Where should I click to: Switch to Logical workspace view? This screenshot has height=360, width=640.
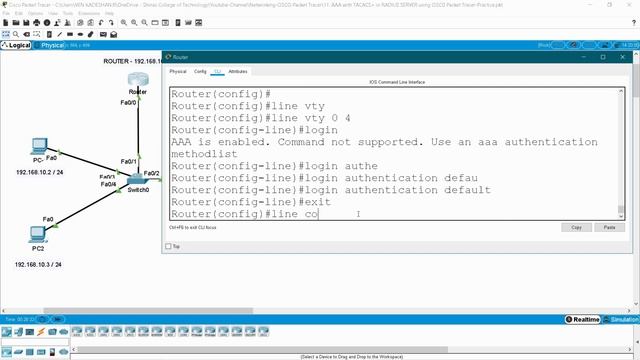point(16,45)
